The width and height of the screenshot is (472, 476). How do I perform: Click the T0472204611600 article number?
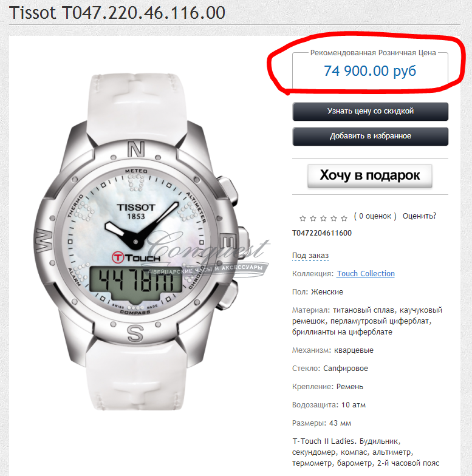point(322,233)
